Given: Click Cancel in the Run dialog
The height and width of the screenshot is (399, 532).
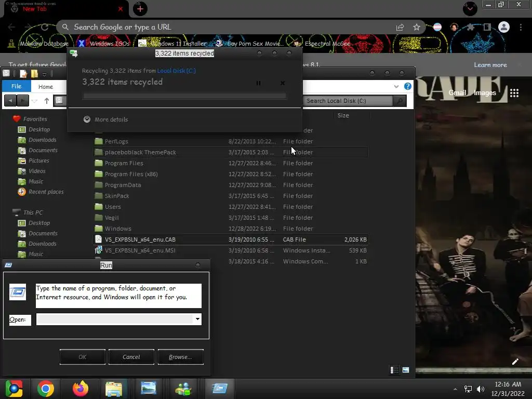Looking at the screenshot, I should coord(131,357).
